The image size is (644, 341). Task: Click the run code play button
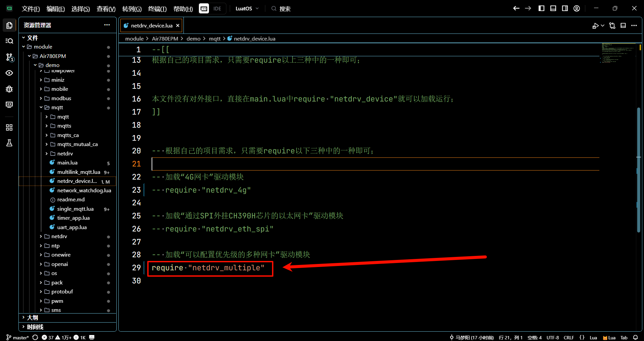(595, 25)
